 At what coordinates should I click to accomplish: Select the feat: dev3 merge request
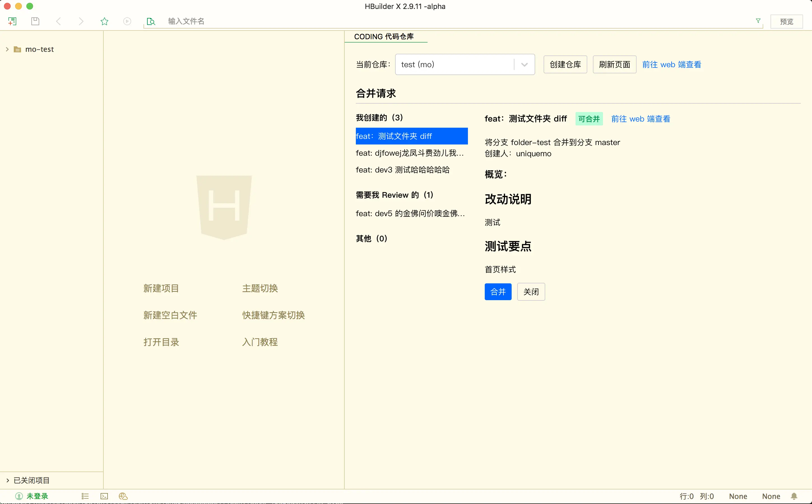click(x=403, y=170)
